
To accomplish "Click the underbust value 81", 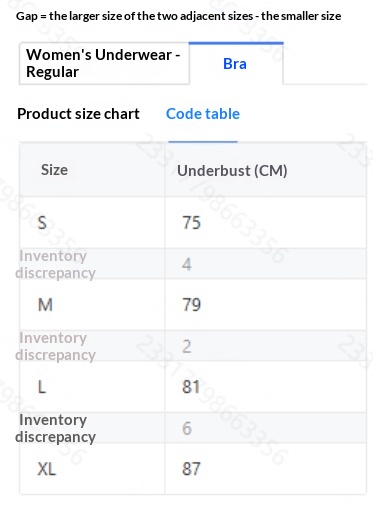I will tap(191, 387).
